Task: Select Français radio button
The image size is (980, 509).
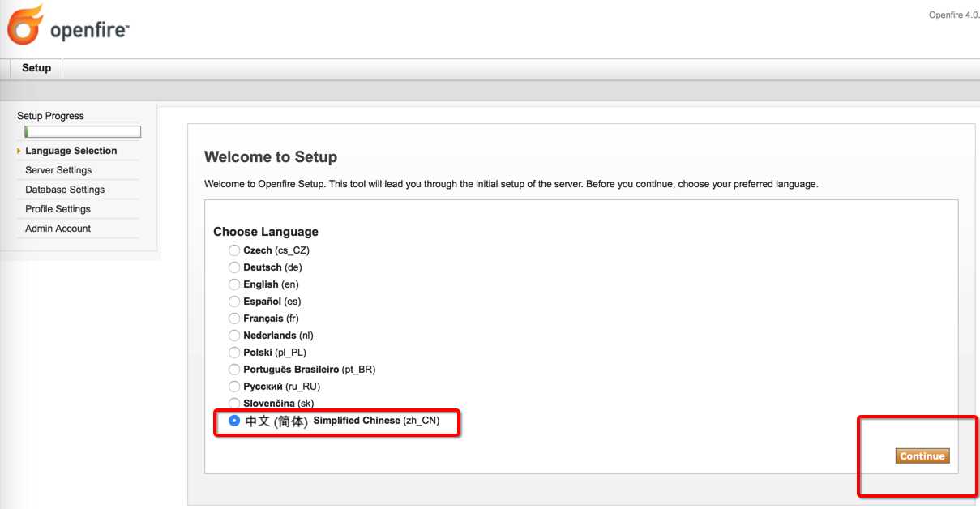Action: pos(234,319)
